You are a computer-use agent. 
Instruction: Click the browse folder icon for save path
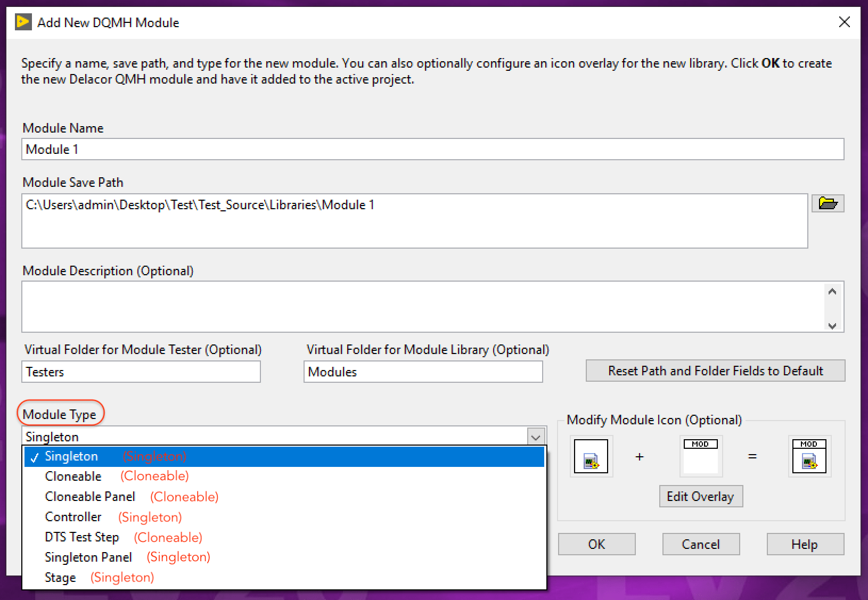click(828, 203)
